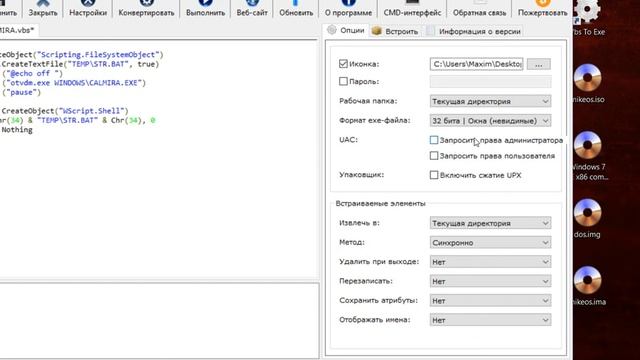Open the Веб-сайт toolbar item
The width and height of the screenshot is (640, 360).
click(x=252, y=9)
